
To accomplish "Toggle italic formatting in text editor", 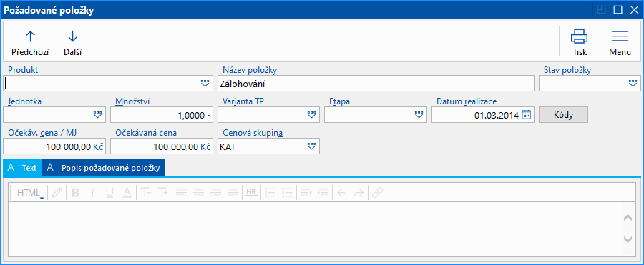I will (92, 193).
